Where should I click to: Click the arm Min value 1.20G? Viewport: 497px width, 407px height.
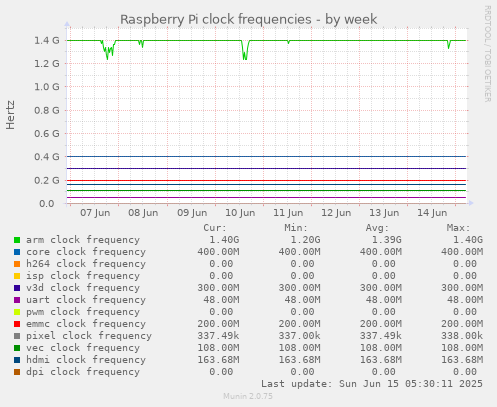coord(305,240)
